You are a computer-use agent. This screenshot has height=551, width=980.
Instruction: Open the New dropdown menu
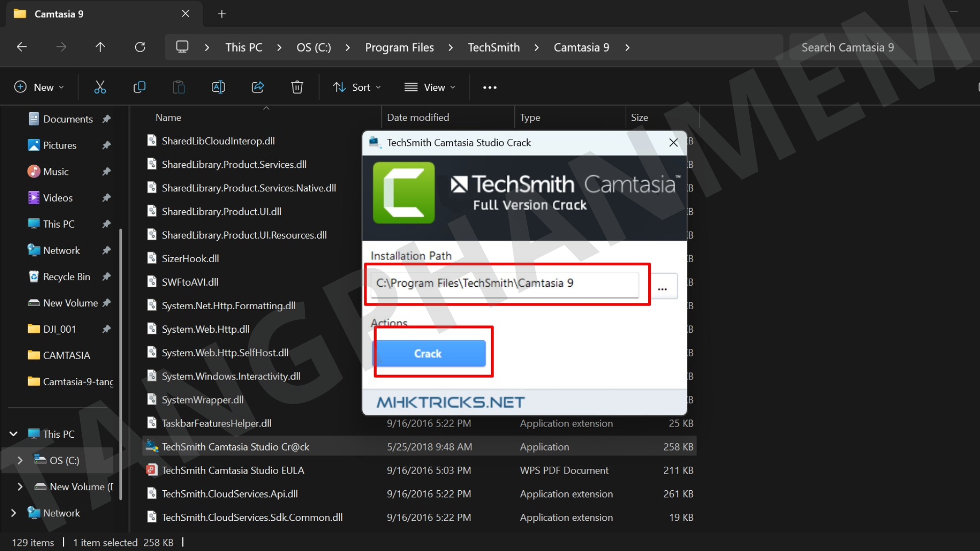point(39,87)
